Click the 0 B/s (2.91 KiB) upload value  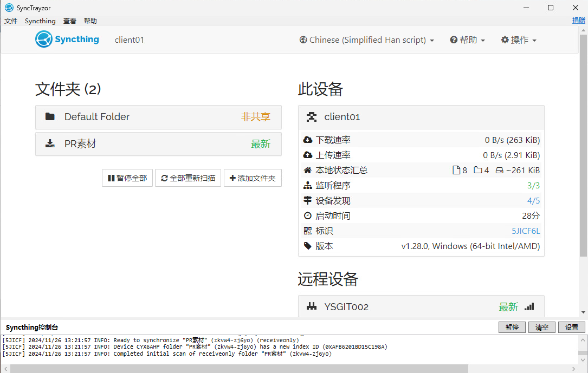coord(512,155)
